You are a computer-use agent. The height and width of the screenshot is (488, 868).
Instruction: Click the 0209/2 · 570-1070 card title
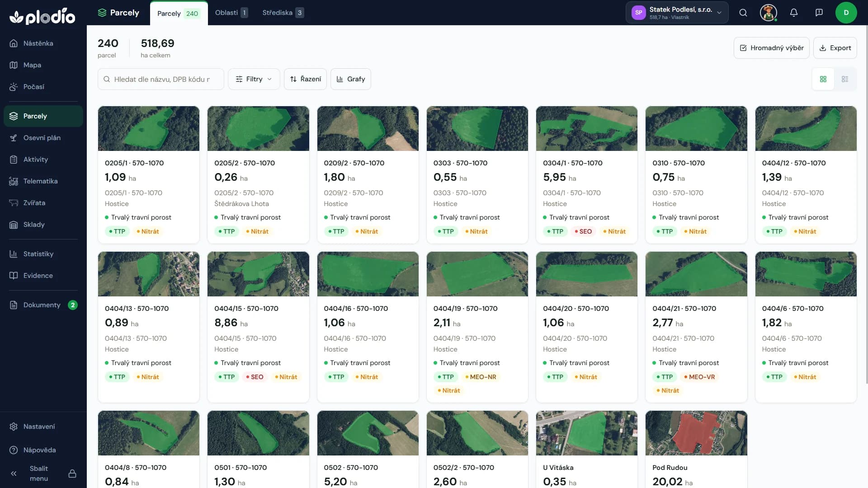(354, 163)
